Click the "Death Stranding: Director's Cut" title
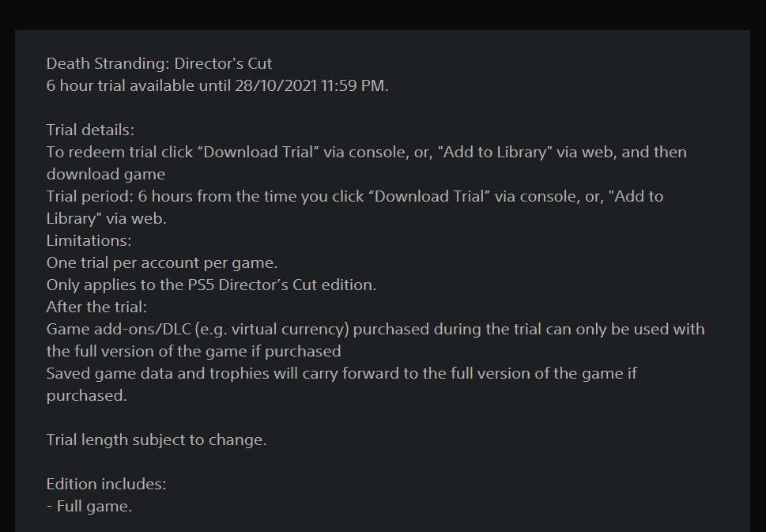 pos(159,63)
